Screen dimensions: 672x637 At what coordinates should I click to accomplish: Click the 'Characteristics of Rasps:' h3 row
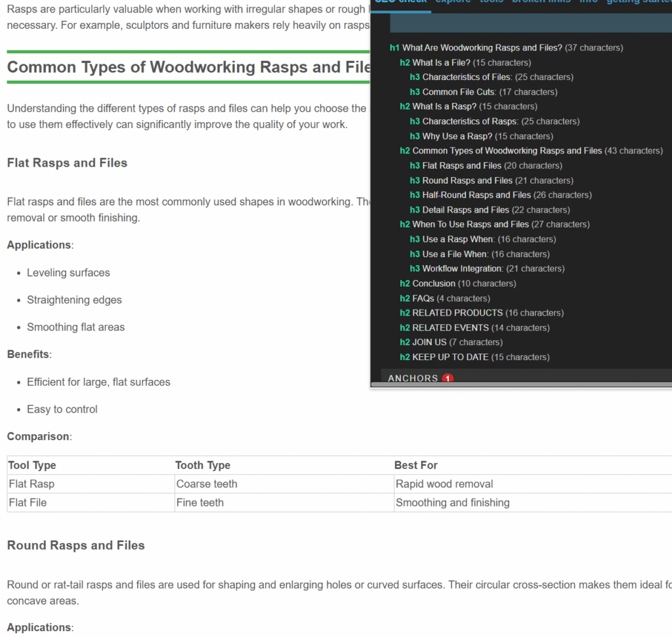click(495, 121)
